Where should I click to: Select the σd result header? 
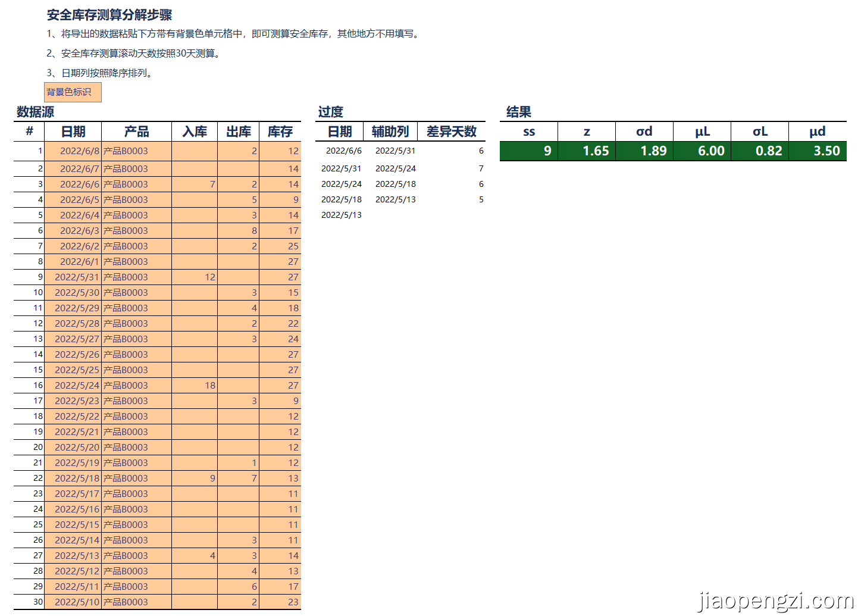coord(644,132)
